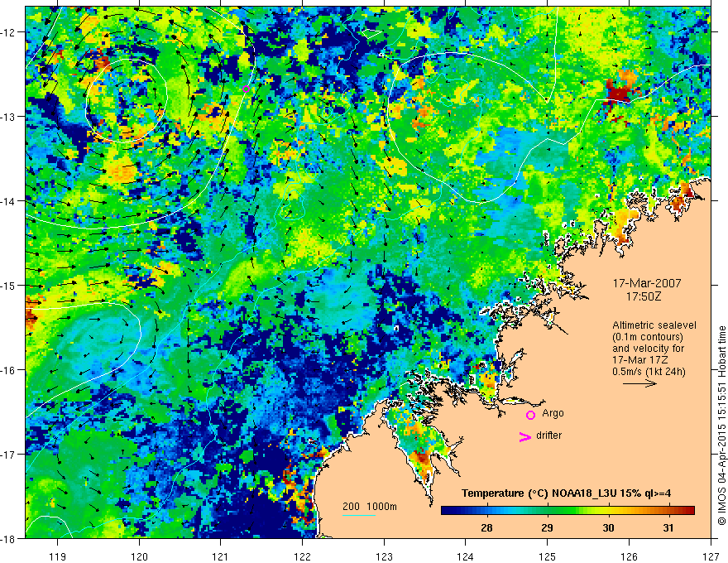The image size is (728, 563).
Task: Click the "(0.1m contours)" caption line
Action: [648, 337]
